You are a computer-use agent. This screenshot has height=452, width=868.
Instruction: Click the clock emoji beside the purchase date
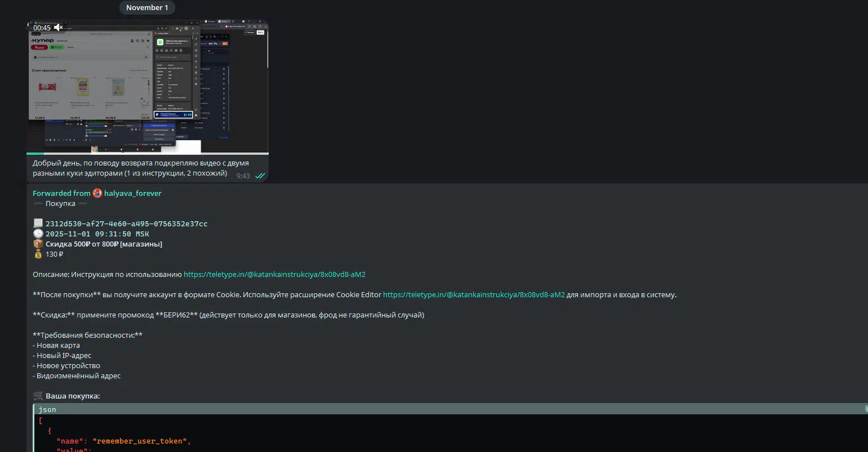(38, 234)
